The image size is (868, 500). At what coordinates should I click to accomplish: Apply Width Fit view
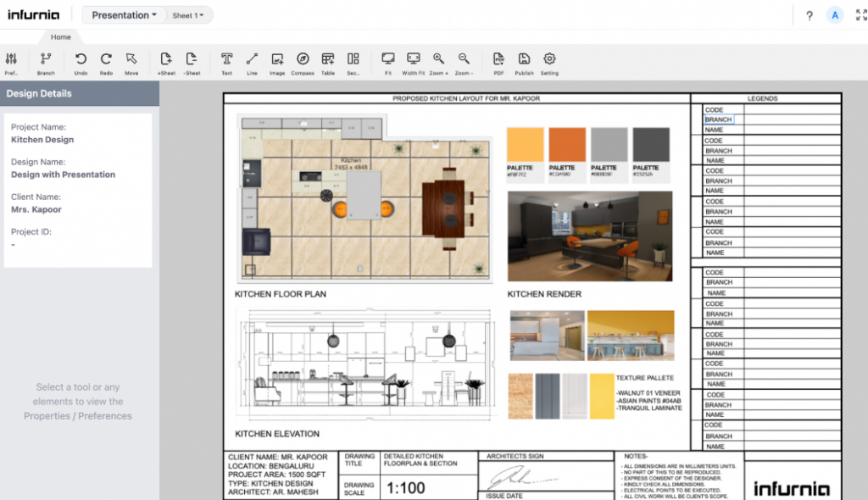coord(414,63)
